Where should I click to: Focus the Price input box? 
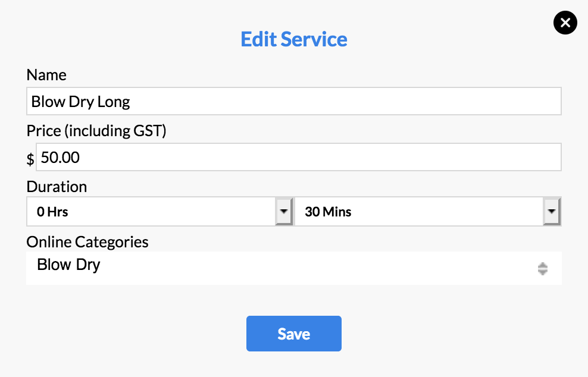[x=299, y=158]
